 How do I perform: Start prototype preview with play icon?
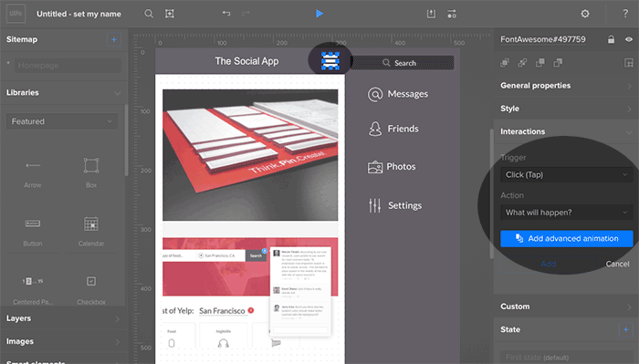[319, 14]
